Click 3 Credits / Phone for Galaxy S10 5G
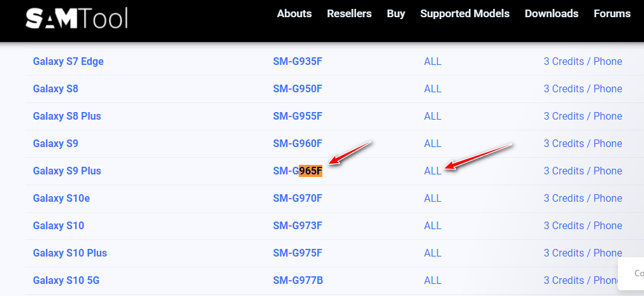The width and height of the screenshot is (644, 296). (x=581, y=281)
